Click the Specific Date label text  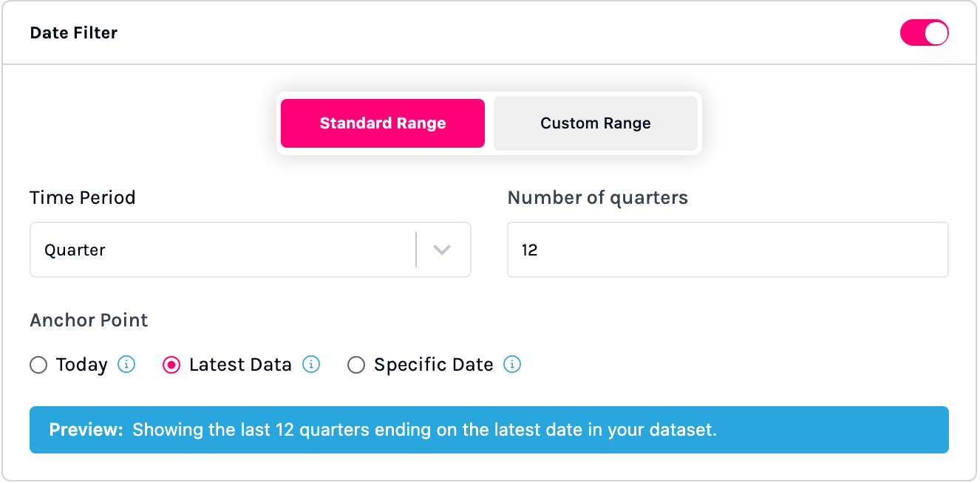point(434,365)
